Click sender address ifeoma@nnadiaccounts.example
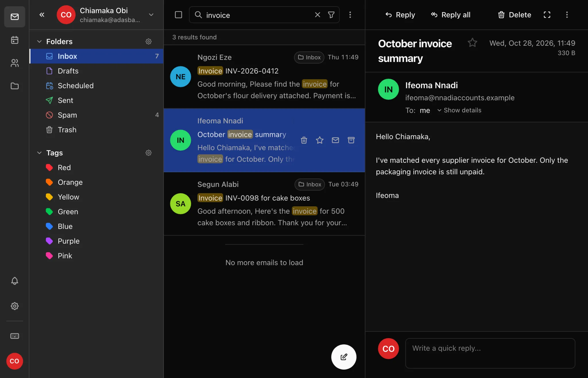 coord(460,98)
